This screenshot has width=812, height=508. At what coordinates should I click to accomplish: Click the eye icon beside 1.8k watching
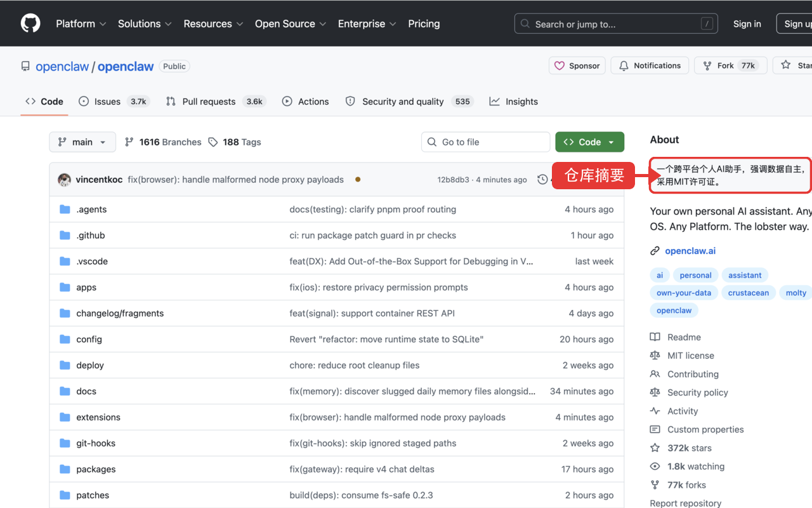[x=655, y=466]
